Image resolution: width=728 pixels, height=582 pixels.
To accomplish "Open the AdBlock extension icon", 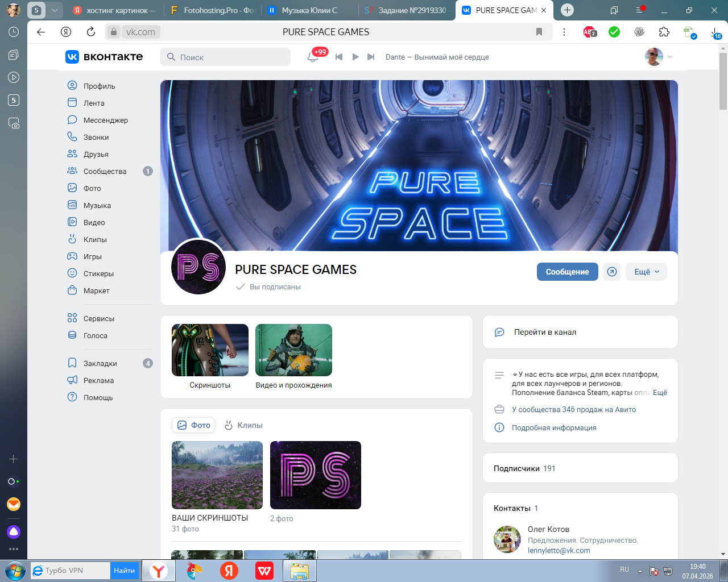I will click(589, 32).
